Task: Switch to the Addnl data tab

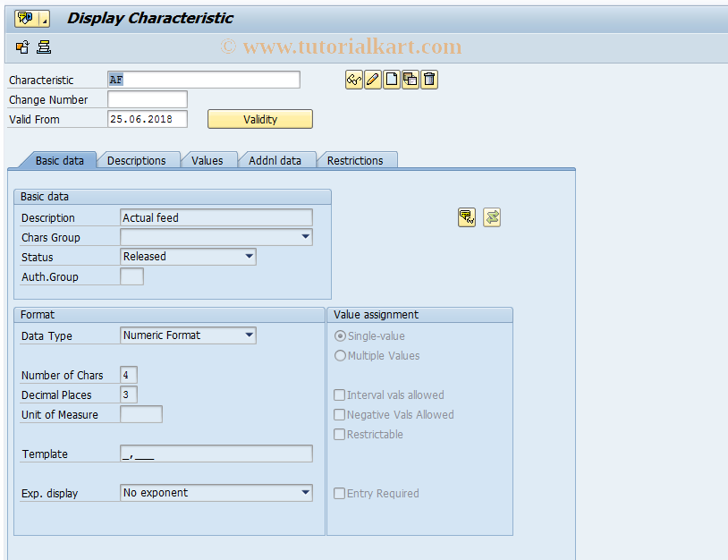Action: (x=275, y=161)
